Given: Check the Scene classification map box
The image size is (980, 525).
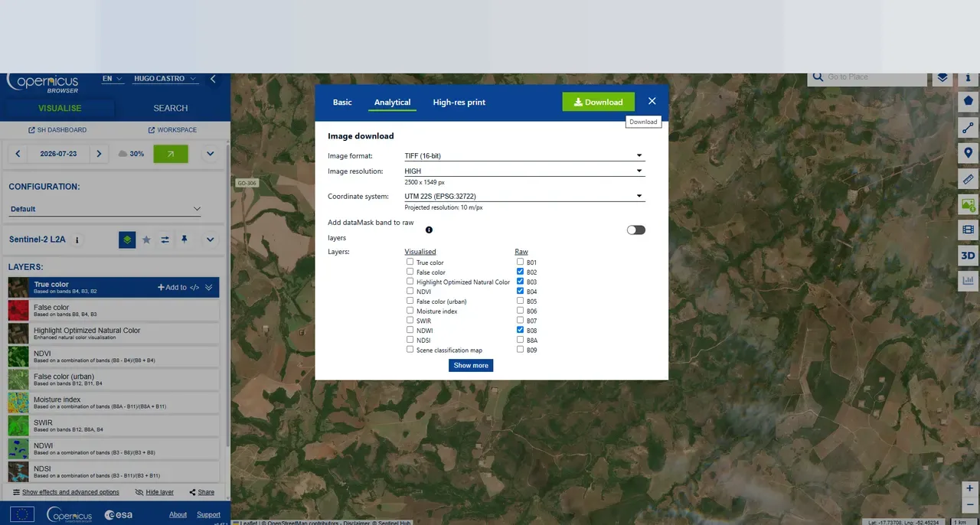Looking at the screenshot, I should pyautogui.click(x=410, y=349).
